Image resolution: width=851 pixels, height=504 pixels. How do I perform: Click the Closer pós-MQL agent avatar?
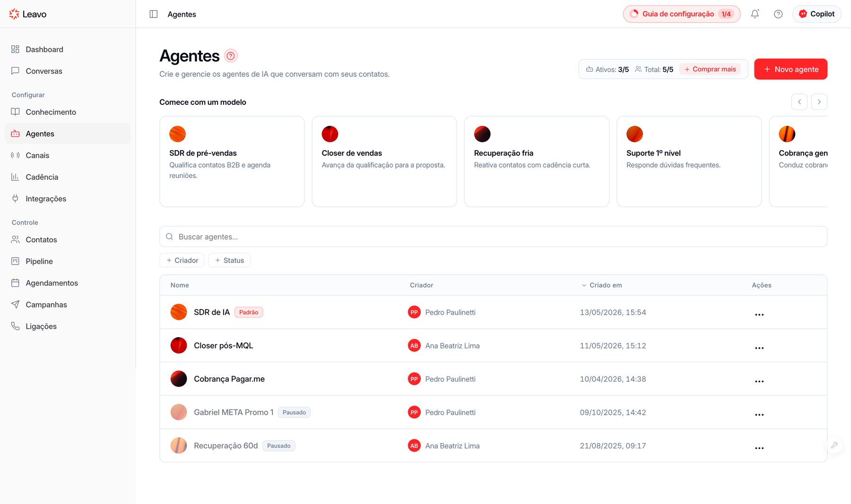point(179,346)
